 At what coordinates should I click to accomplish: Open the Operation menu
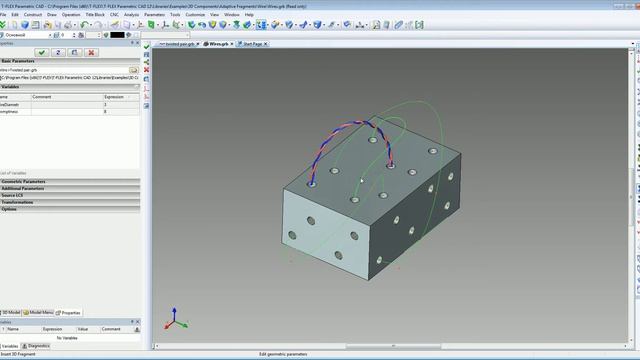(x=71, y=15)
